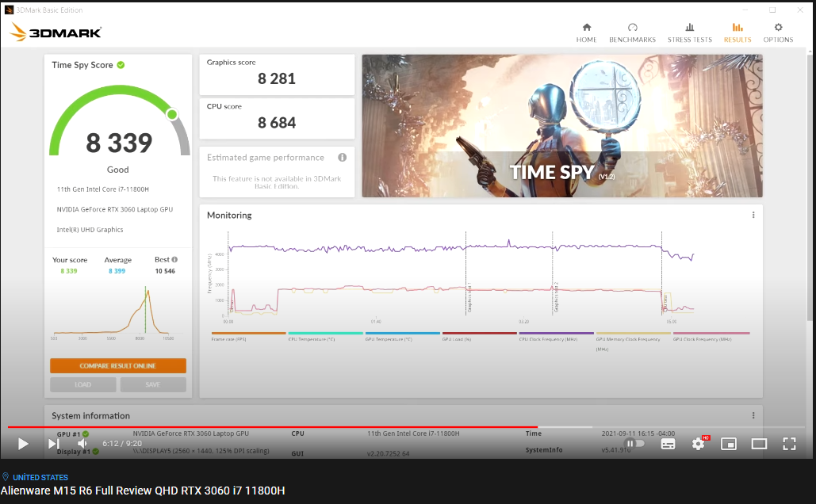Open the Monitoring panel three-dot menu
This screenshot has width=816, height=504.
tap(753, 215)
